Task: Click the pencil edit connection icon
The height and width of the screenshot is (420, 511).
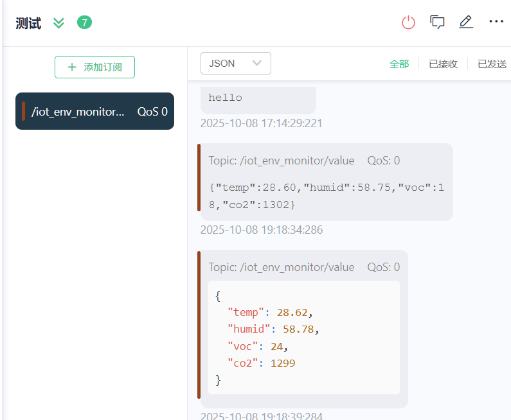Action: coord(466,22)
